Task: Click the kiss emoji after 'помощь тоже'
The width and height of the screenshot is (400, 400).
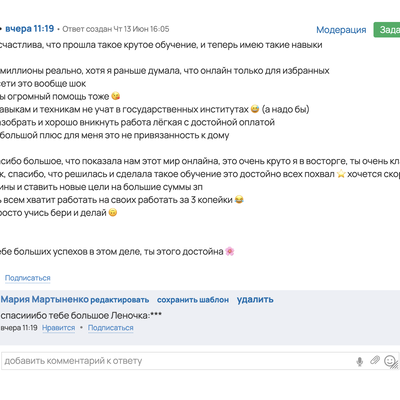Action: coord(115,96)
